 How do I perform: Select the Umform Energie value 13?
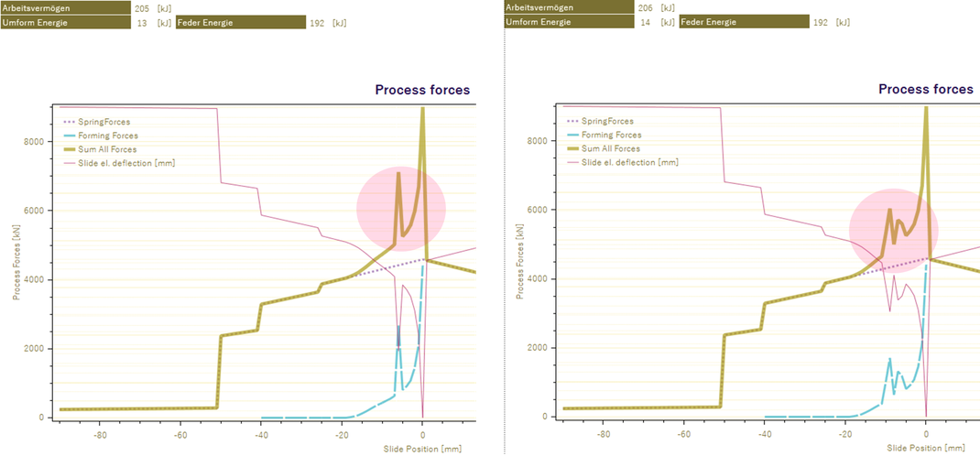click(x=142, y=23)
